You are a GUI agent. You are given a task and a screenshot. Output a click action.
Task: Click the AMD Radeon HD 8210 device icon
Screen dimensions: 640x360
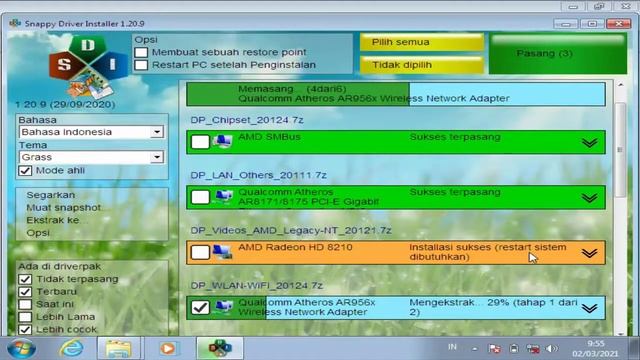coord(222,252)
